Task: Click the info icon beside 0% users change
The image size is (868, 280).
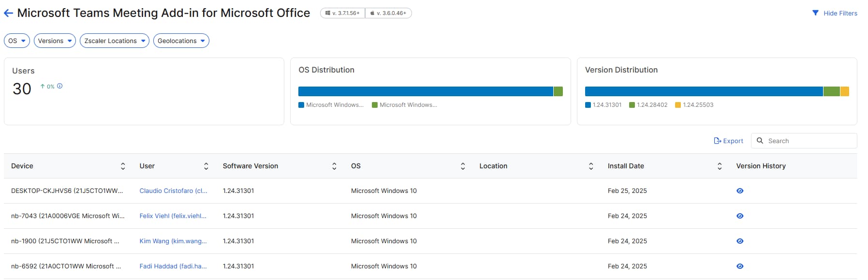Action: (x=60, y=86)
